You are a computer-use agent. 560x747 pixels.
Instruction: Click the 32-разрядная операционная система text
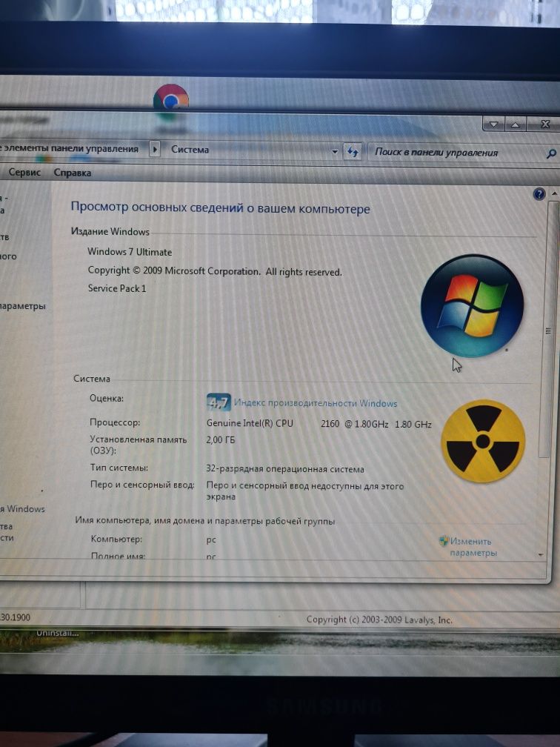point(284,469)
